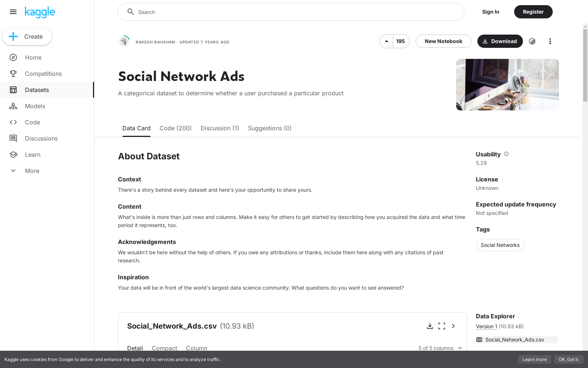This screenshot has height=368, width=588.
Task: Click the Learn graduation cap icon
Action: click(13, 155)
